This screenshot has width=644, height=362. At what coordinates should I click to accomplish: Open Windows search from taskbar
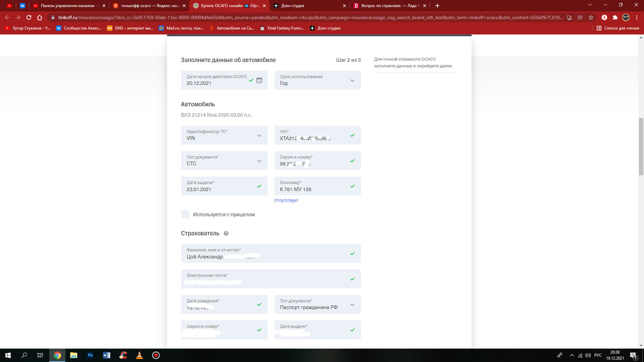pyautogui.click(x=24, y=355)
